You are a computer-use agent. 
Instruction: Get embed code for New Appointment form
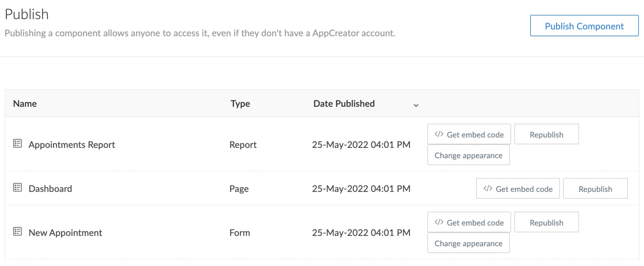469,222
